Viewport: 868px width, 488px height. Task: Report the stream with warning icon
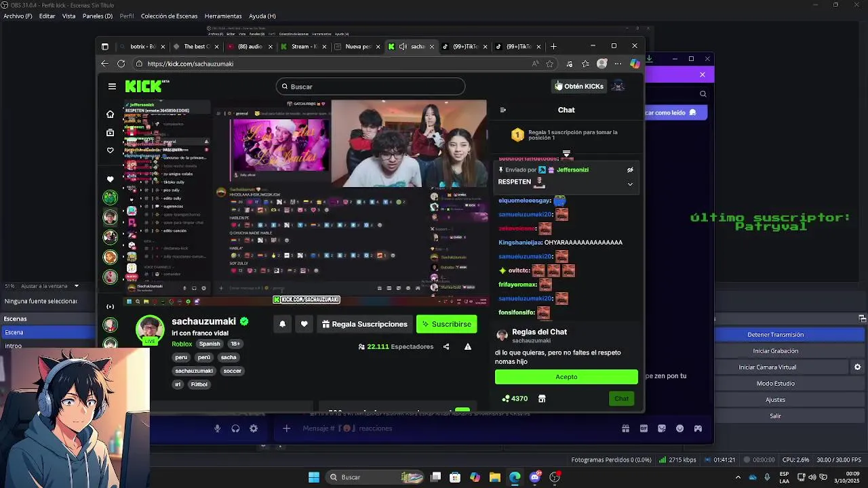click(468, 346)
